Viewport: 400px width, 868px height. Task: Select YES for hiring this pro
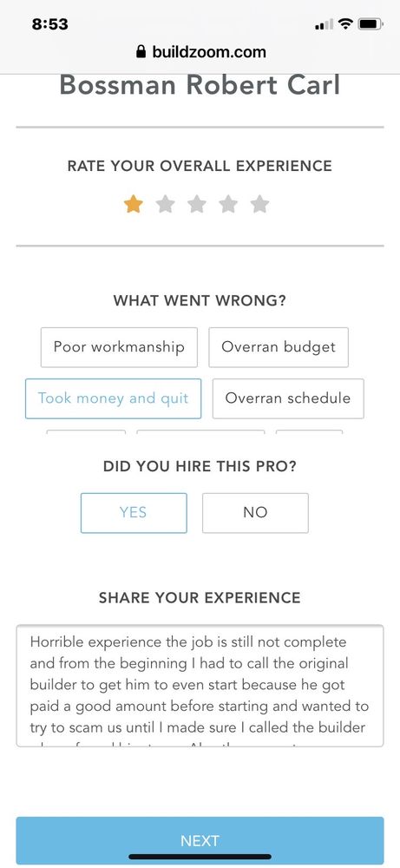[134, 513]
